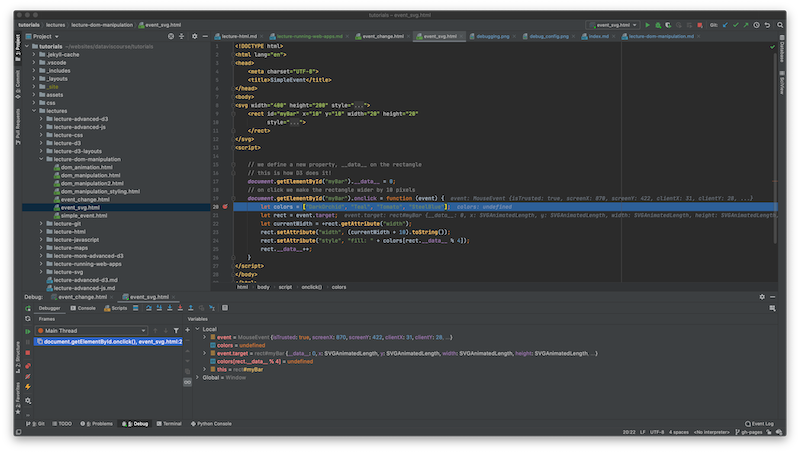This screenshot has width=800, height=453.
Task: Stop the running process in top toolbar
Action: pos(700,25)
